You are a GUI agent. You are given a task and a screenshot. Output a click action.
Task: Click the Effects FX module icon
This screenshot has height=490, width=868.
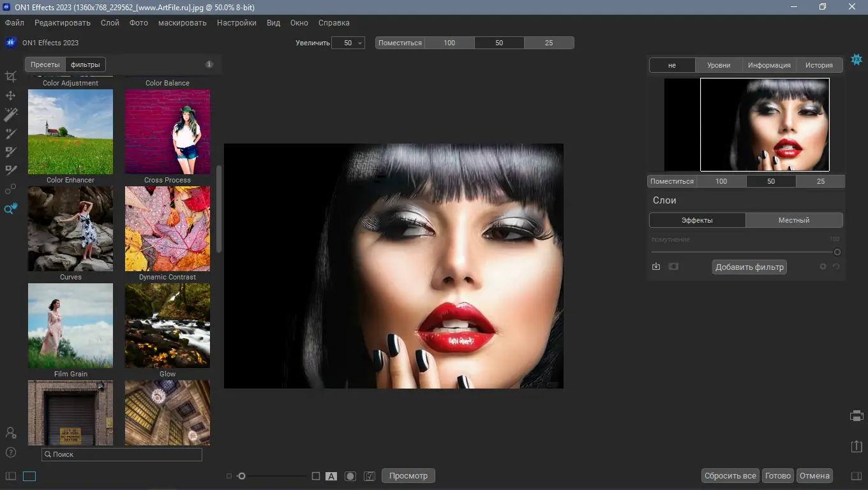(857, 59)
